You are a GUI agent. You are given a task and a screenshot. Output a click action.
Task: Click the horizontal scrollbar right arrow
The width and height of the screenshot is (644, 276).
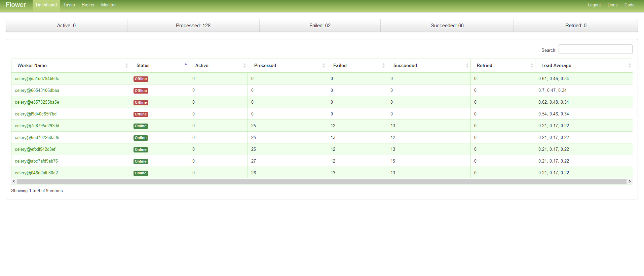click(x=630, y=181)
